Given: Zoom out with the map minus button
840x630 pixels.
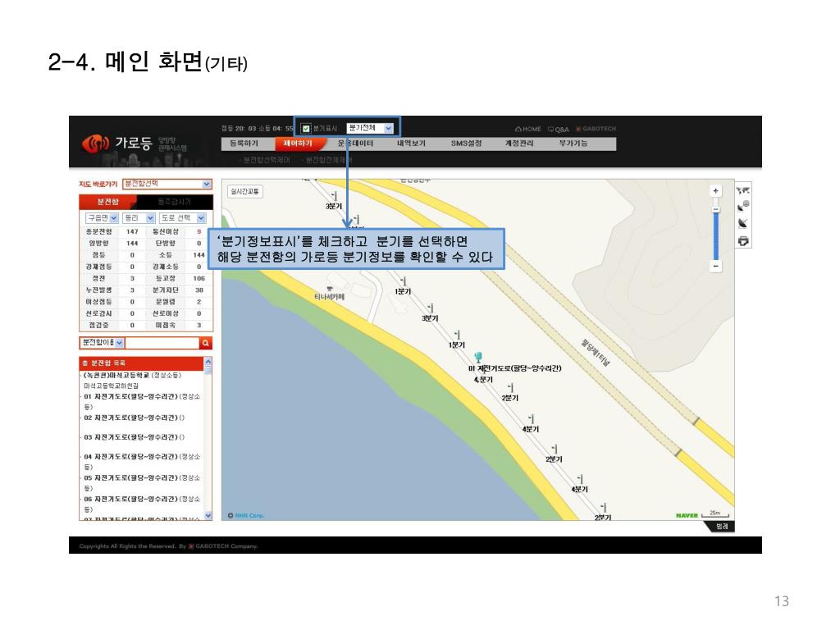Looking at the screenshot, I should pyautogui.click(x=715, y=266).
